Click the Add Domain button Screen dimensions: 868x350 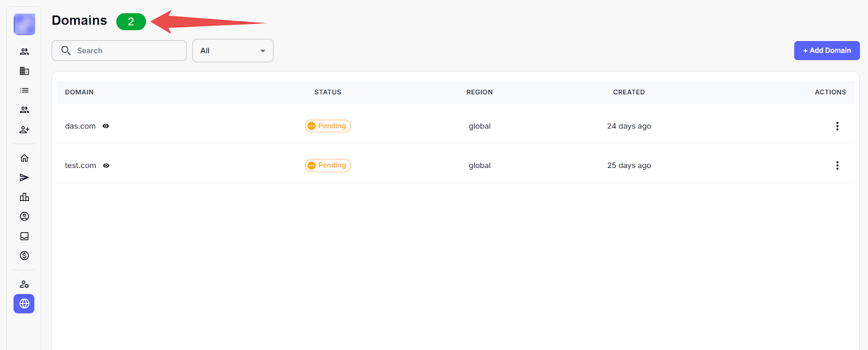coord(826,50)
